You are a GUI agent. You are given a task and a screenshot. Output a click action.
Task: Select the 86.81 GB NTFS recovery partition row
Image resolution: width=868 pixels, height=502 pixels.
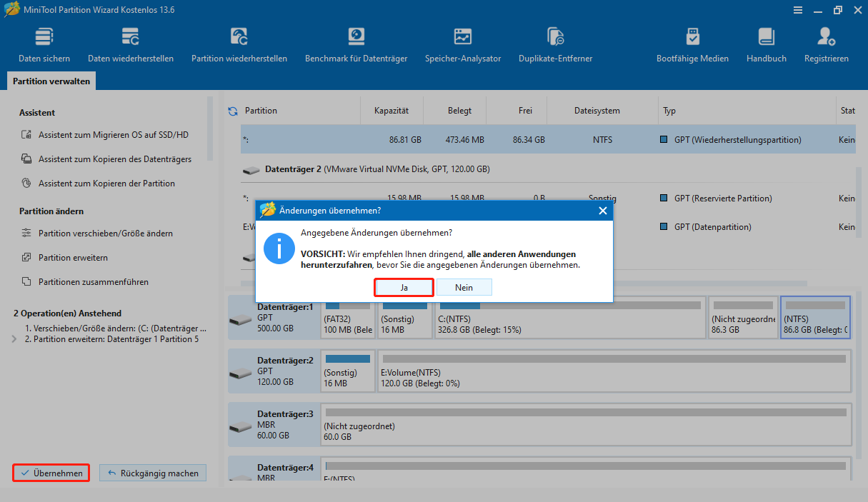(x=548, y=140)
